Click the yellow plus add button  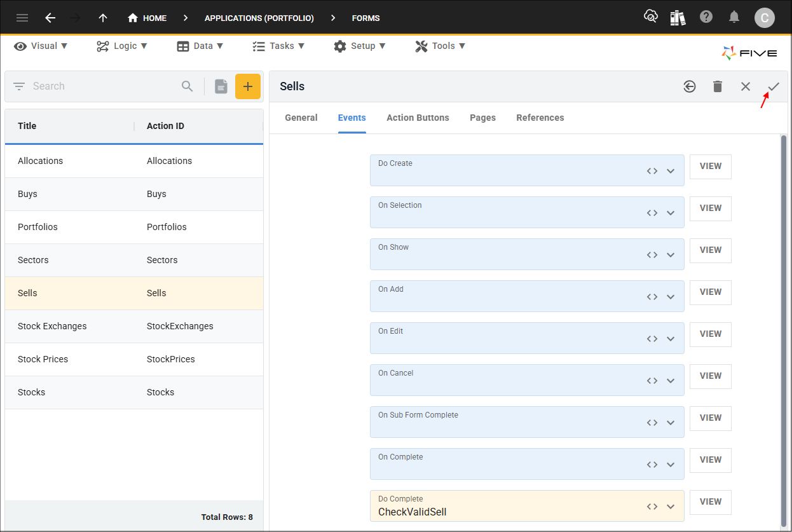pyautogui.click(x=248, y=86)
